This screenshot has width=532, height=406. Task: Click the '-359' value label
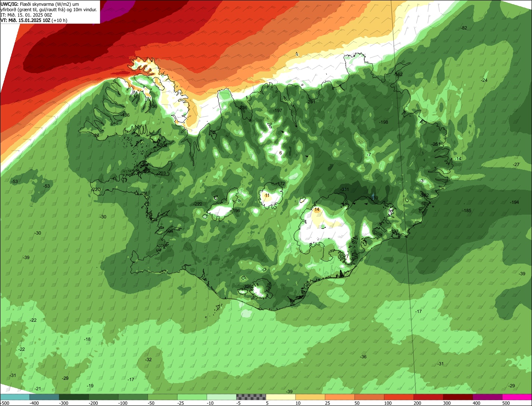pyautogui.click(x=374, y=198)
